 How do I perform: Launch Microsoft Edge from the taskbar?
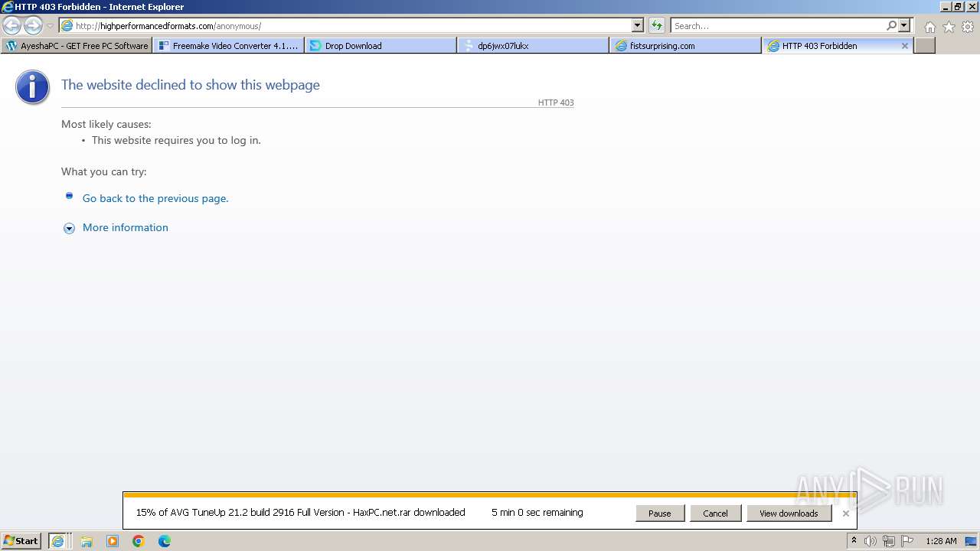click(165, 541)
